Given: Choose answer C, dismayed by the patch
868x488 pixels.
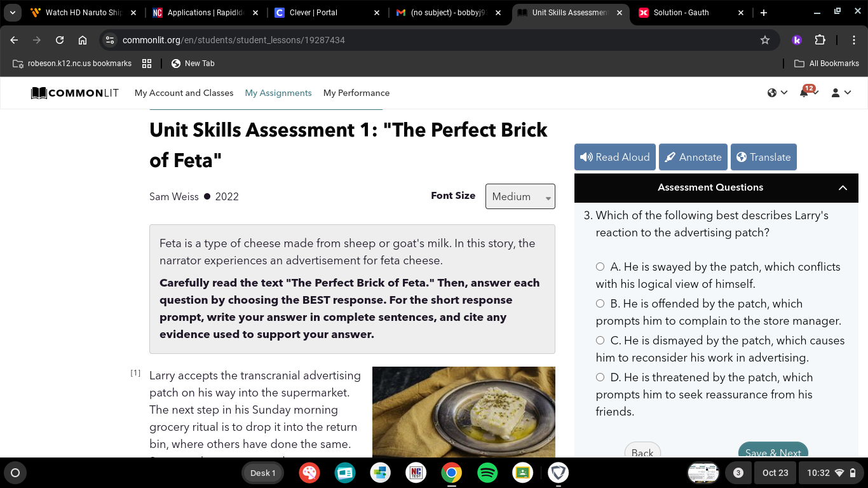Looking at the screenshot, I should click(x=600, y=341).
